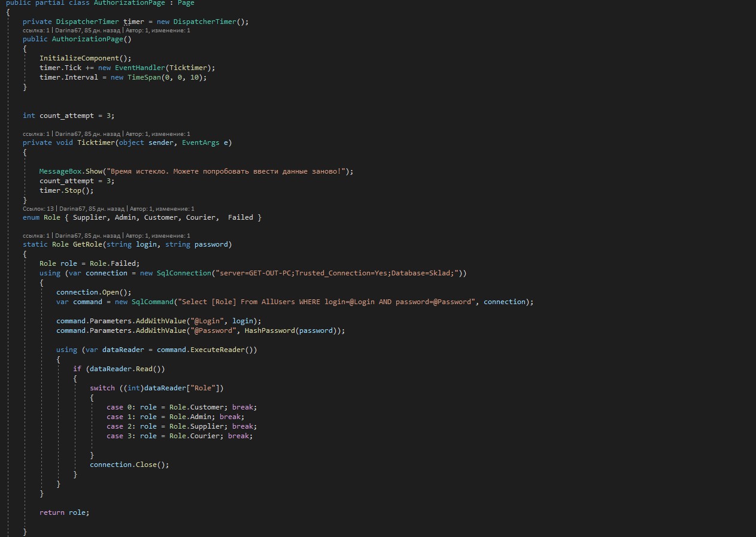Viewport: 756px width, 537px height.
Task: Click the 'enum' keyword
Action: pos(31,217)
